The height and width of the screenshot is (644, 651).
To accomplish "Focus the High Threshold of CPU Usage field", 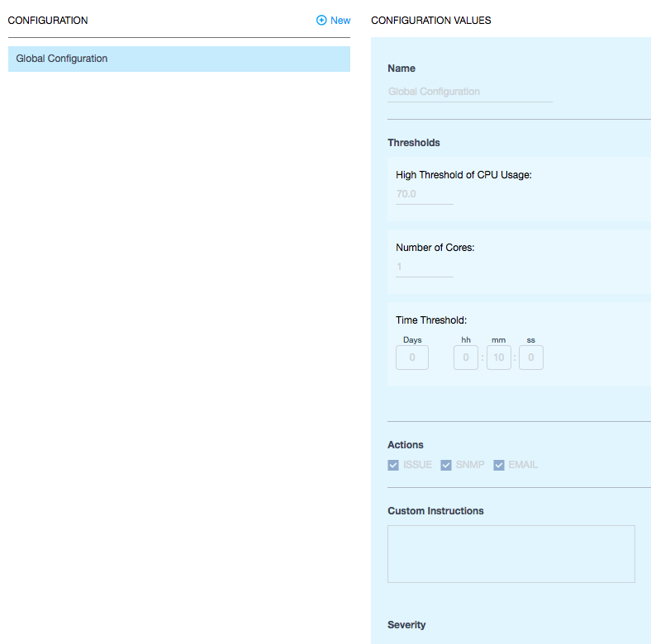I will pyautogui.click(x=424, y=194).
